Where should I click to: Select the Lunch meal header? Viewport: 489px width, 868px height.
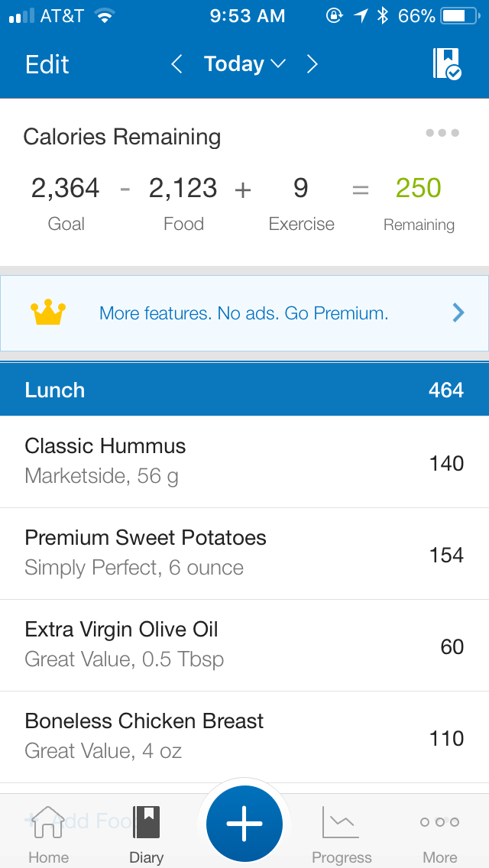tap(244, 390)
